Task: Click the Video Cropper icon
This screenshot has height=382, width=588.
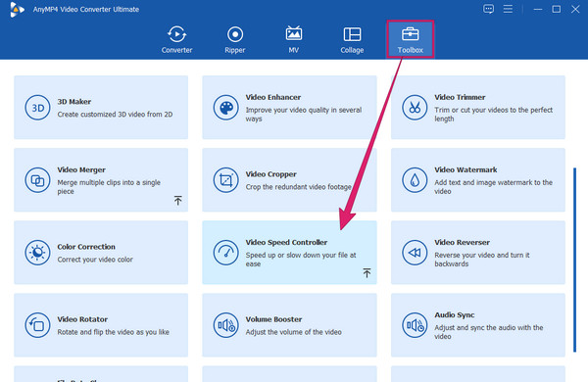Action: [225, 180]
